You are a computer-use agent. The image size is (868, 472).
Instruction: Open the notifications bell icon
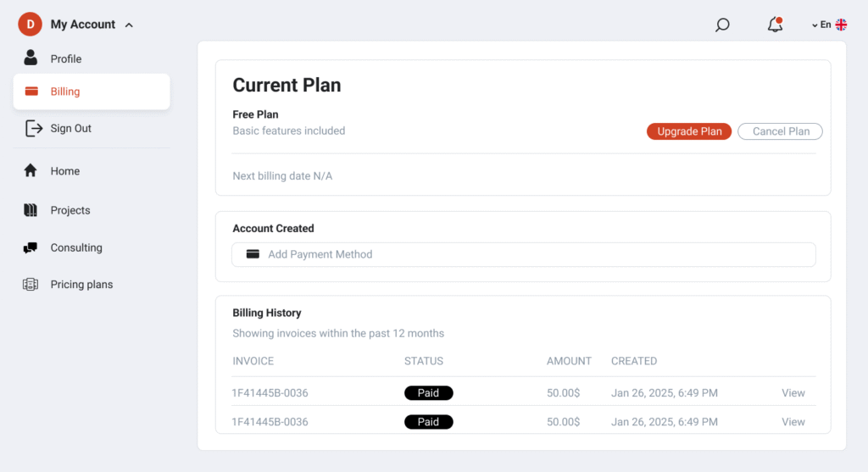pos(775,25)
